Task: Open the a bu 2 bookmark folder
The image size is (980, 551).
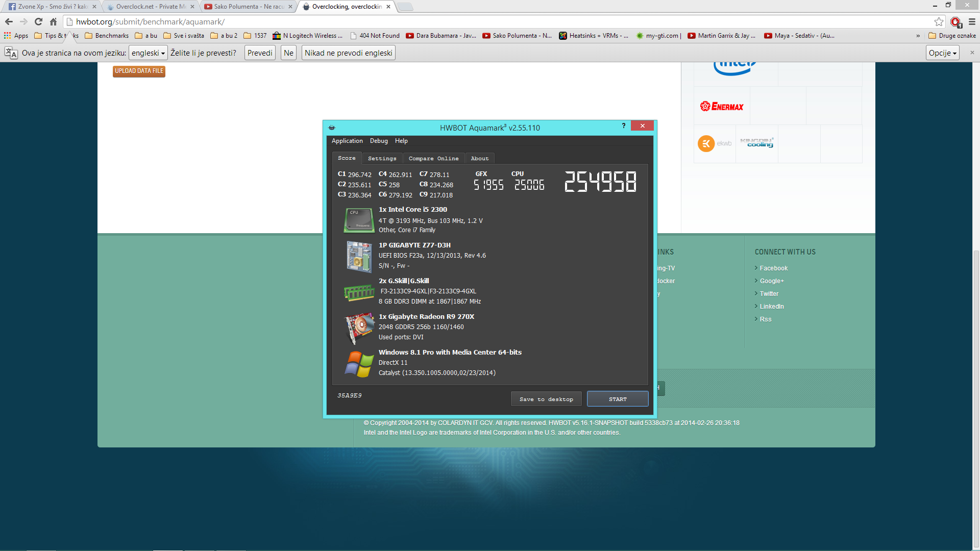Action: [224, 36]
